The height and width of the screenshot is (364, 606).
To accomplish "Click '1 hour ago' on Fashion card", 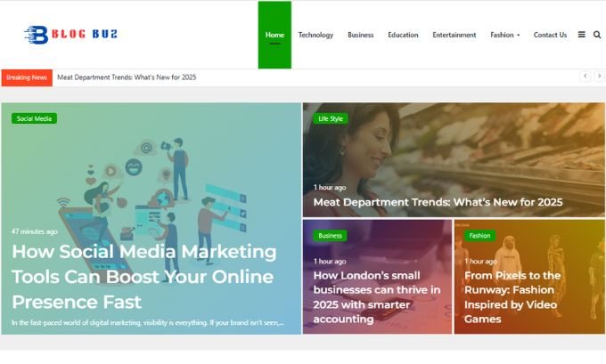I will (480, 262).
